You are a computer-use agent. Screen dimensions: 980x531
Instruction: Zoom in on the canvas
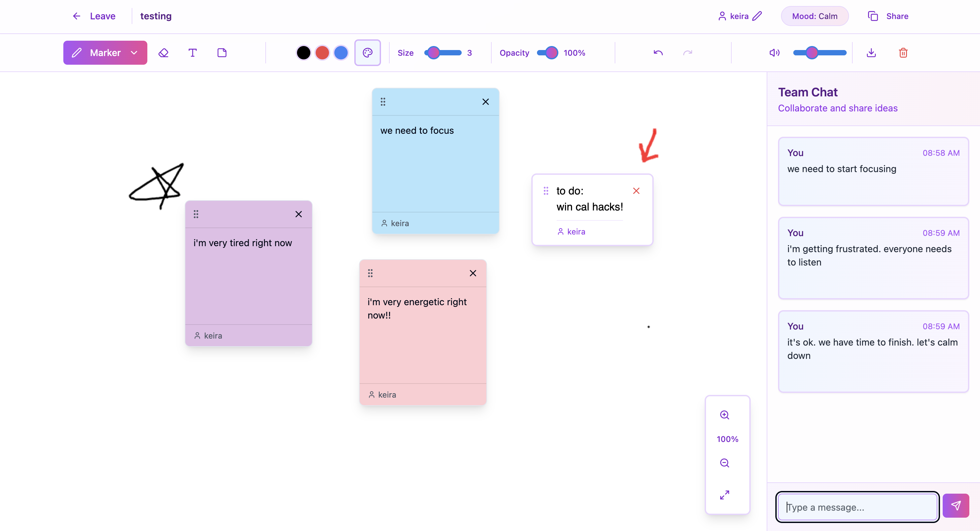[724, 415]
